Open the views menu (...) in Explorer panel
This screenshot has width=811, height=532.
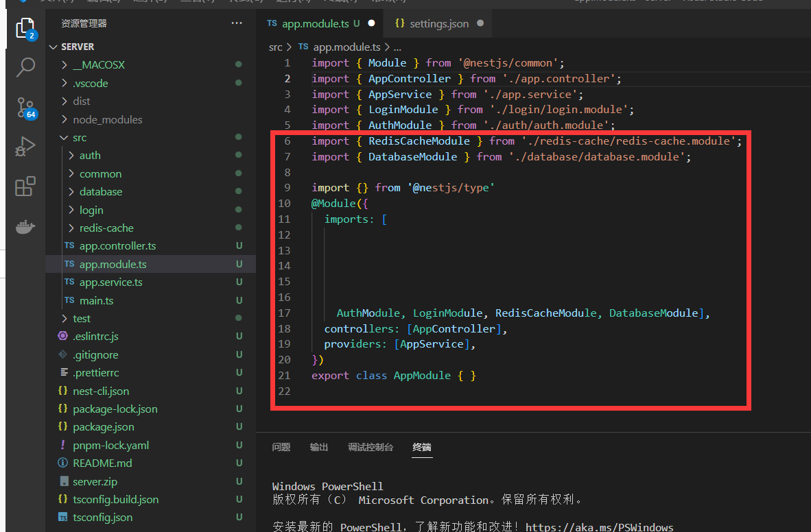[237, 23]
